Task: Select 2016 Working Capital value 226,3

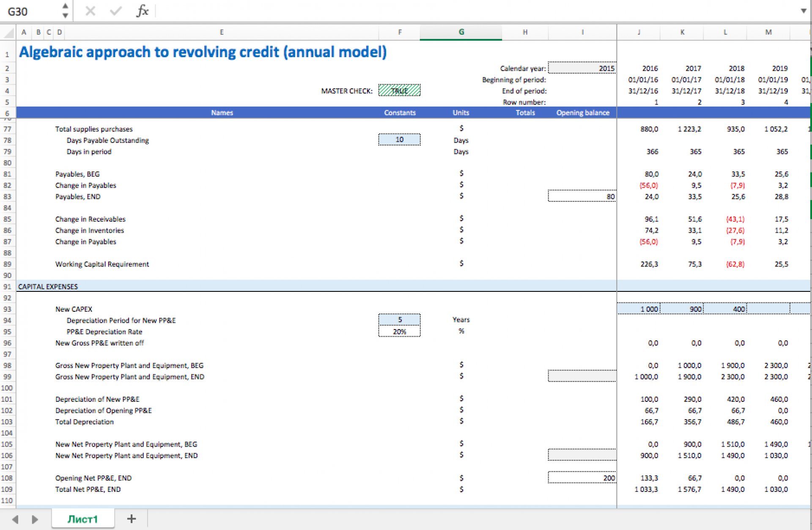Action: click(x=649, y=264)
